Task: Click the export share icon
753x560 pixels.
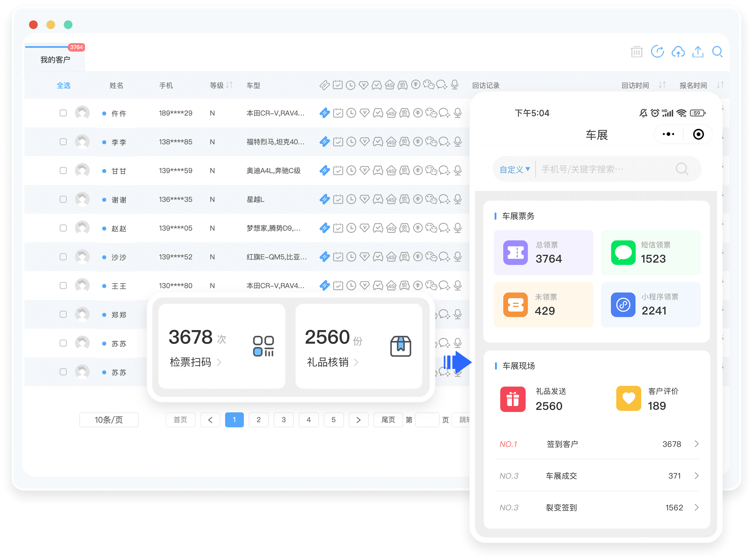Action: 698,52
